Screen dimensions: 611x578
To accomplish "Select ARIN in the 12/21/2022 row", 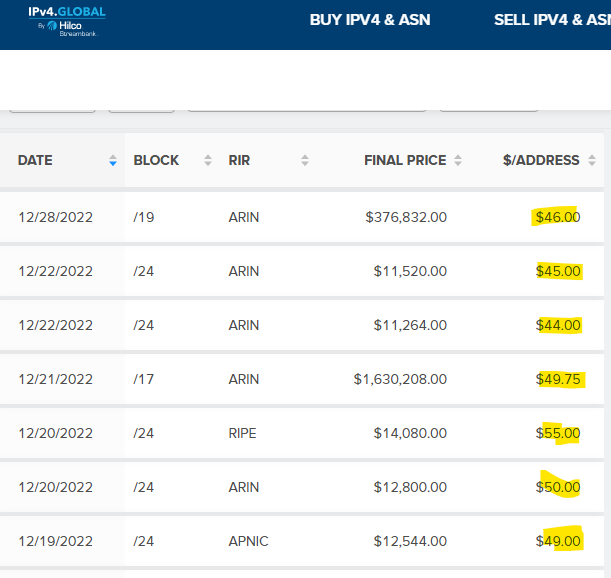I will point(244,379).
